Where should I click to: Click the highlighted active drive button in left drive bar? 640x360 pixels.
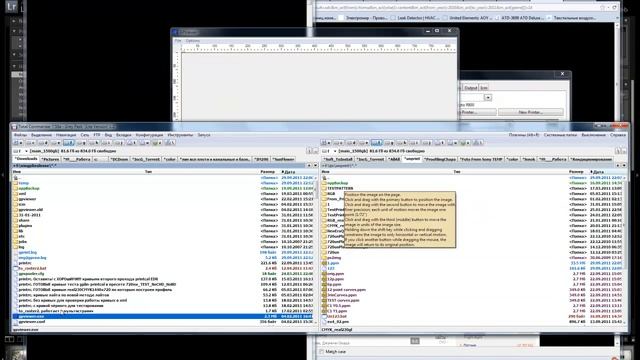click(x=69, y=143)
